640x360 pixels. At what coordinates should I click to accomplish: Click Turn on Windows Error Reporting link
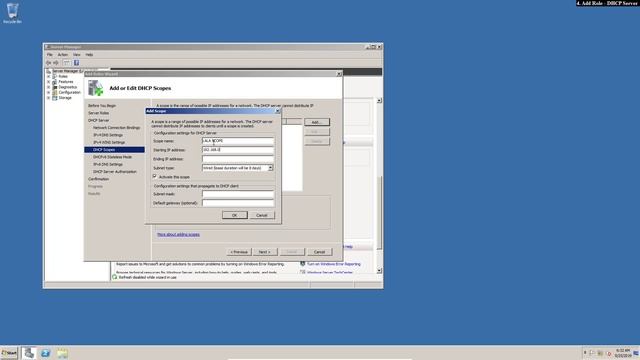tap(334, 264)
